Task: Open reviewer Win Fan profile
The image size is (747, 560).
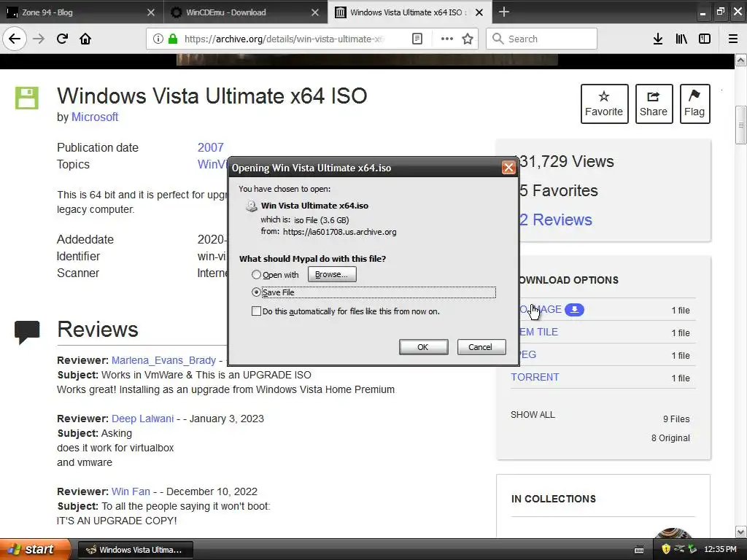Action: click(131, 491)
